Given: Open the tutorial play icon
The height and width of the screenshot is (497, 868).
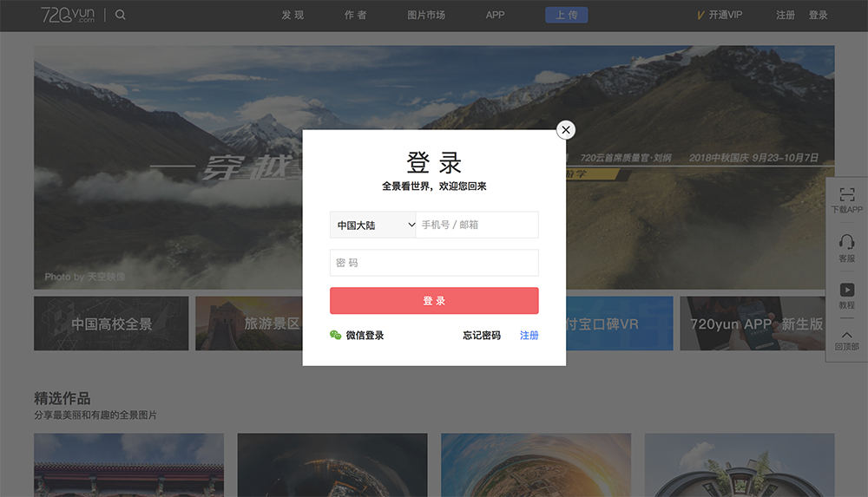Looking at the screenshot, I should (846, 290).
